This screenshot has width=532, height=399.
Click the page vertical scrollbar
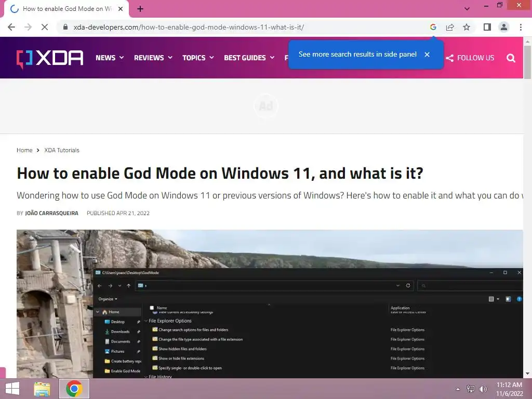click(527, 62)
